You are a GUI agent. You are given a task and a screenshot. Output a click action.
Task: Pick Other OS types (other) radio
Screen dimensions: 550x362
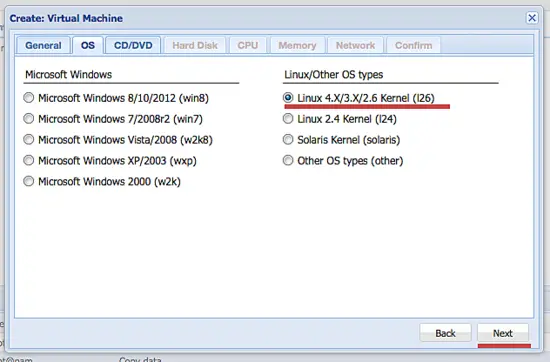click(288, 161)
